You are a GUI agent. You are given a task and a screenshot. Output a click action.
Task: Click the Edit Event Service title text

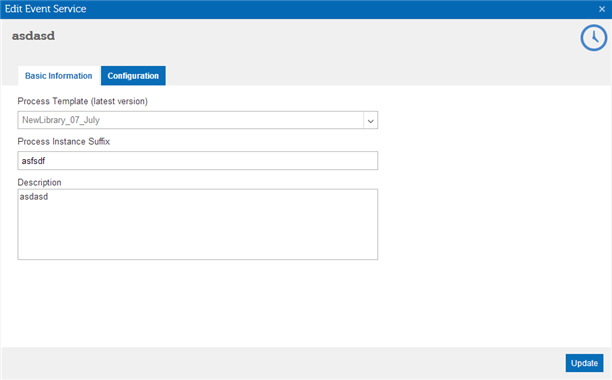pos(46,9)
